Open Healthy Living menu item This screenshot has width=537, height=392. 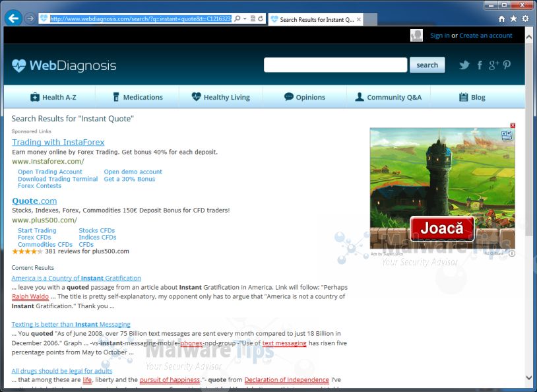pyautogui.click(x=221, y=97)
